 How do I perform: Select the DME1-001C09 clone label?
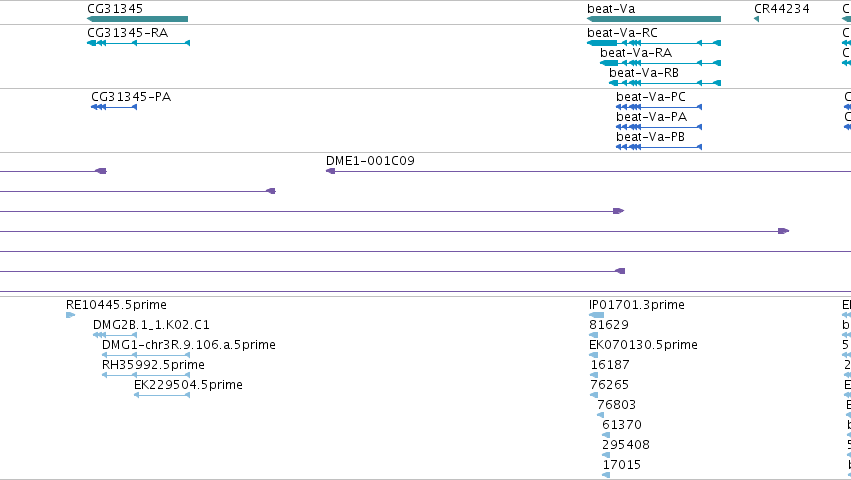[370, 161]
